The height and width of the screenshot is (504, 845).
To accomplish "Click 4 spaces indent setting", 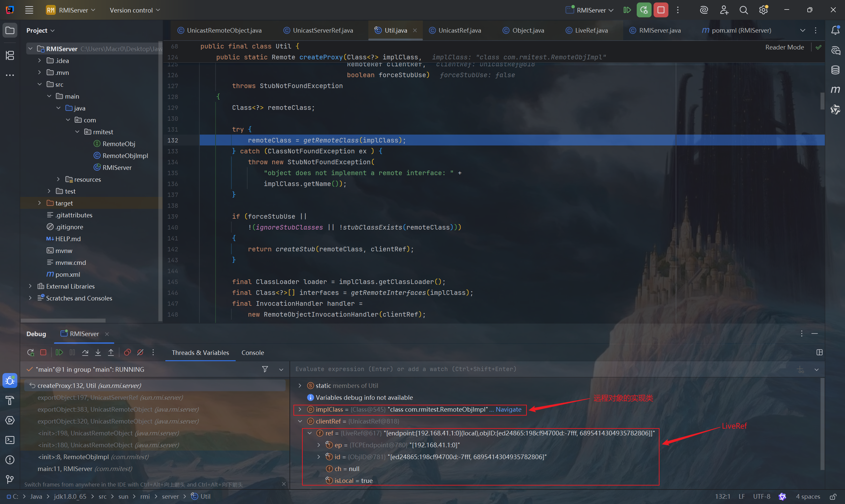I will 808,496.
